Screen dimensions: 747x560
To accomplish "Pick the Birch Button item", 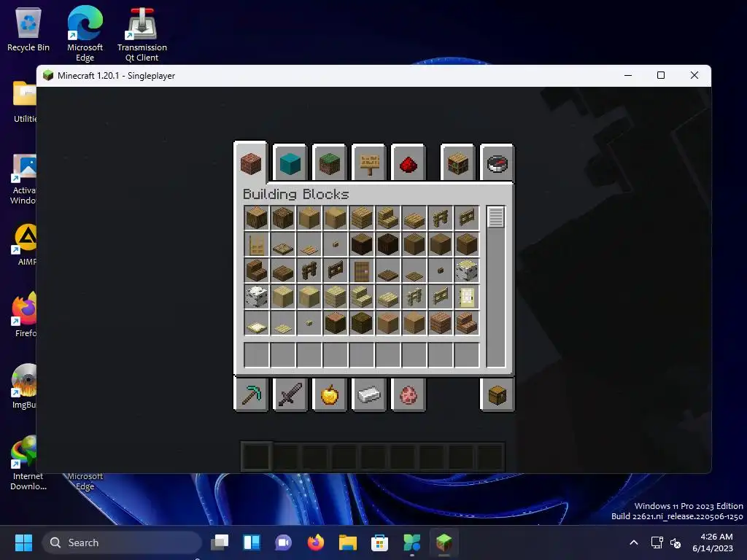I will 309,323.
